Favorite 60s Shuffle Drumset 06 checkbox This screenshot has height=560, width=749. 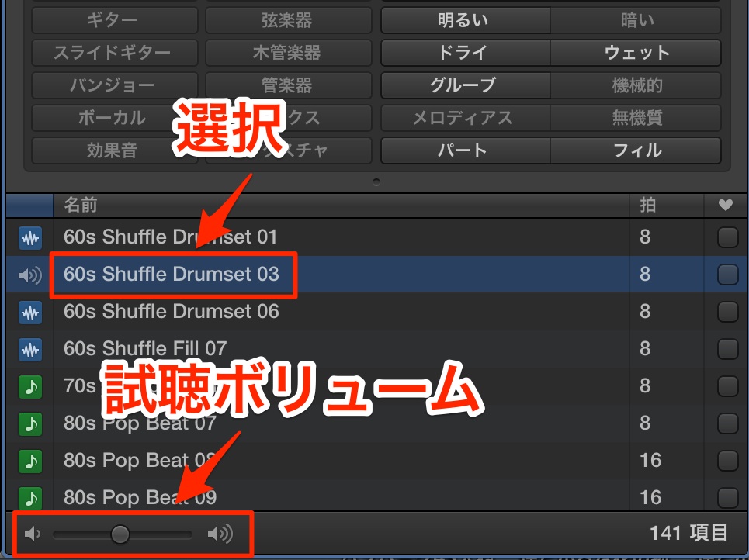[727, 313]
